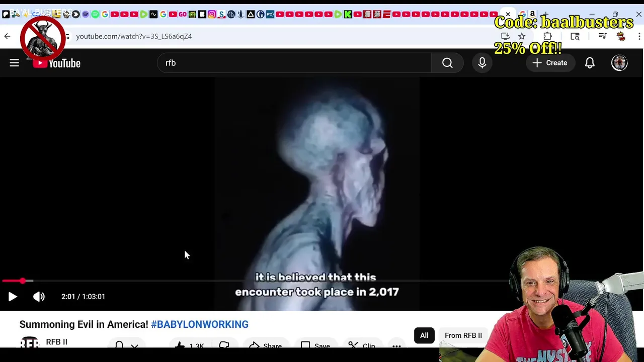
Task: Switch to the white triangle icon tab
Action: coord(251,15)
